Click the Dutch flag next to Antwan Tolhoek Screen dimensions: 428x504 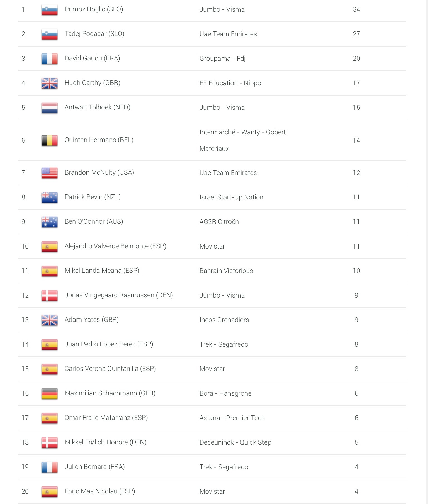pyautogui.click(x=49, y=108)
